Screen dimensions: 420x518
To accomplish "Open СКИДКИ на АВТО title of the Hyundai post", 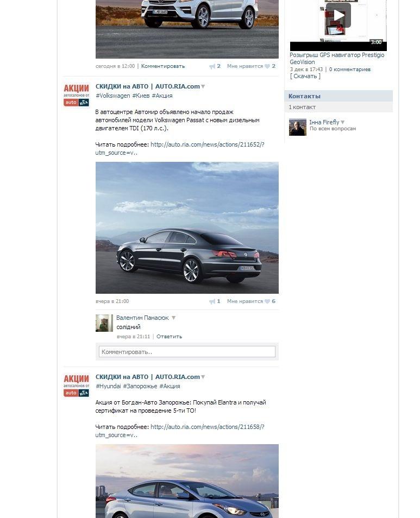I will [x=147, y=377].
